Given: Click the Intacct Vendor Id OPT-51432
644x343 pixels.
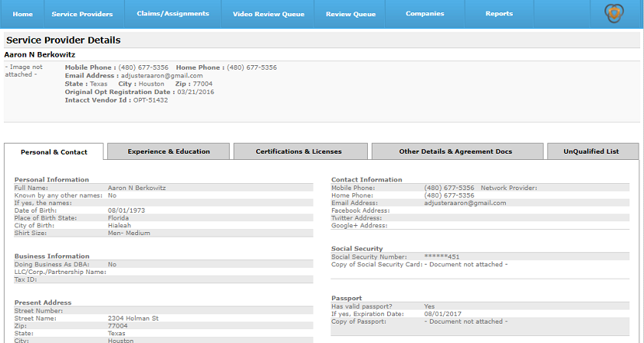Looking at the screenshot, I should coord(151,100).
